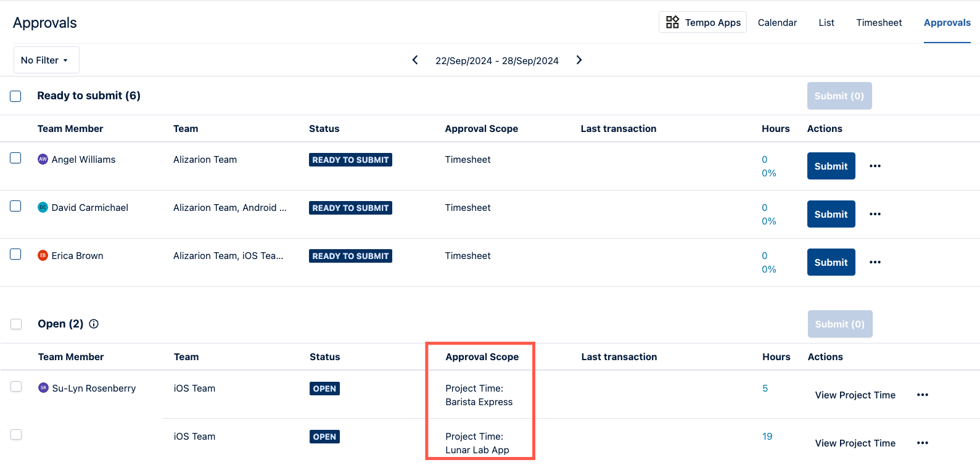The width and height of the screenshot is (980, 465).
Task: Switch to the Timesheet tab
Action: 879,22
